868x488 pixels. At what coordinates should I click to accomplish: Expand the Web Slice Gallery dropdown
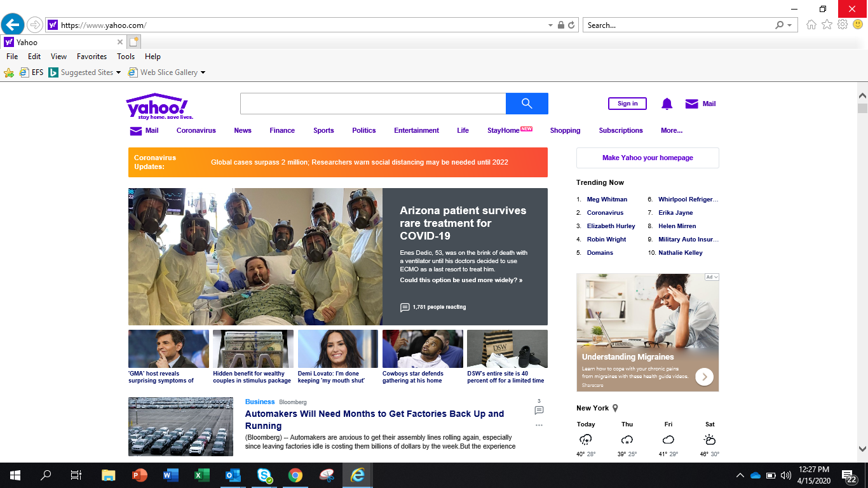203,72
